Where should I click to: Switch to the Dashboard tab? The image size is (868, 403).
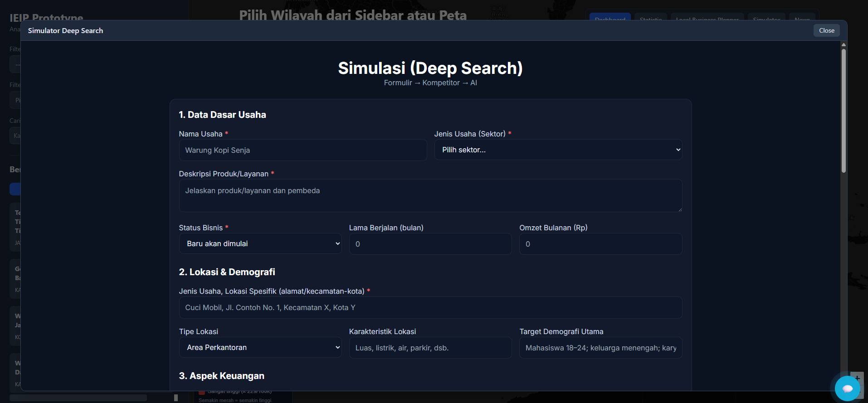pos(610,17)
